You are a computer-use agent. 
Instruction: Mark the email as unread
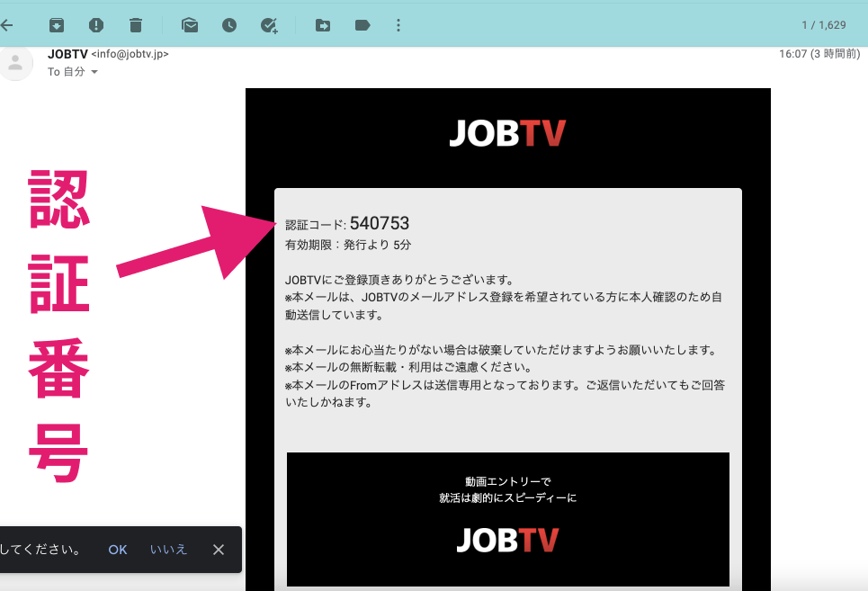click(x=190, y=25)
